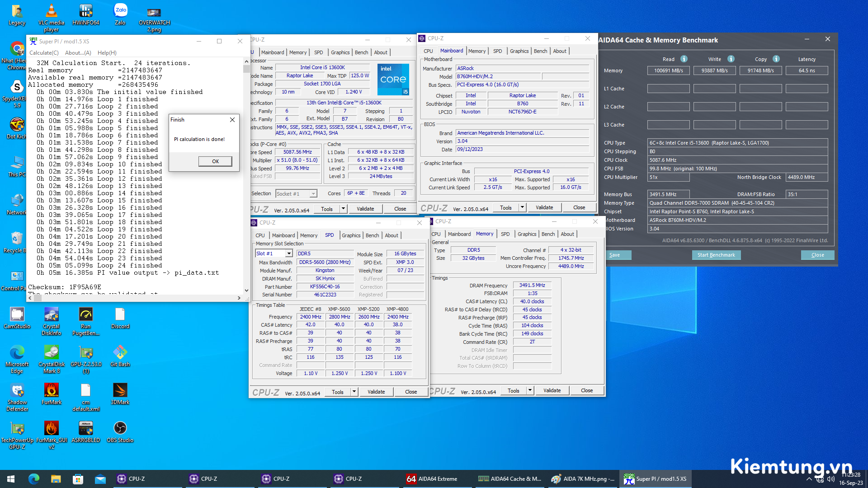Open Tools dropdown arrow in CPU-Z CPU window
This screenshot has width=868, height=488.
pos(344,209)
